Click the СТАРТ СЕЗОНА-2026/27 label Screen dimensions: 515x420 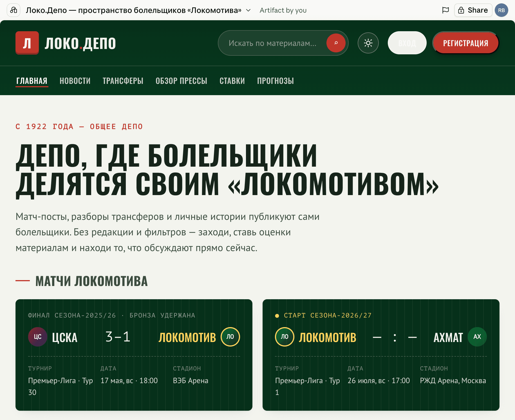tap(328, 315)
